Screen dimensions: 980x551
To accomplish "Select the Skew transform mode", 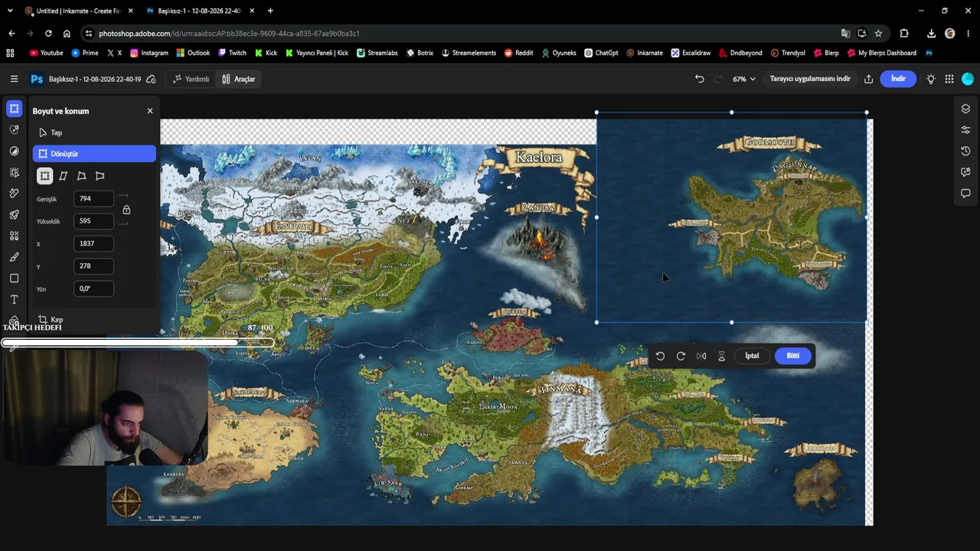I will [63, 176].
